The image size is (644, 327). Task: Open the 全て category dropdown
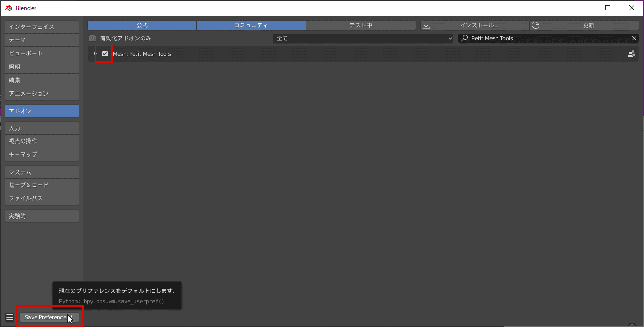tap(363, 38)
